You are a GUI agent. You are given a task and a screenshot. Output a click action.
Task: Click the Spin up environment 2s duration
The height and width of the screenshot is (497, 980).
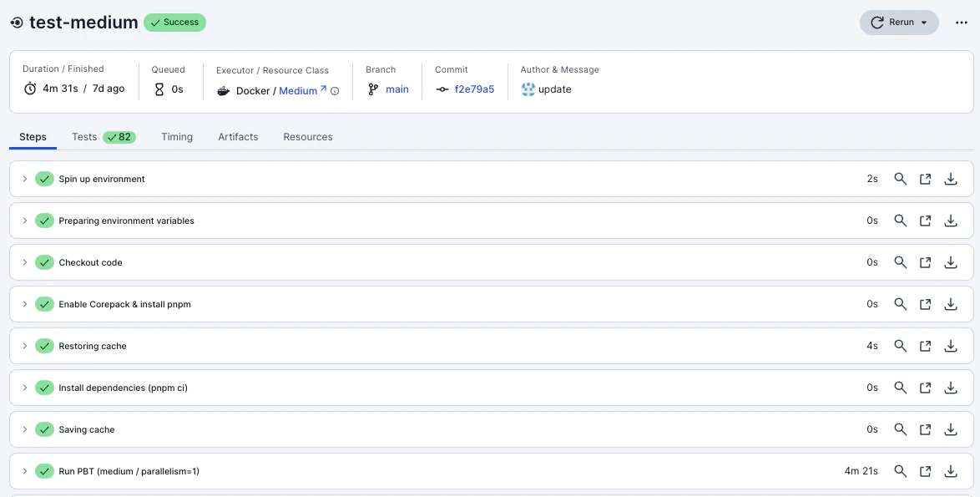[872, 179]
